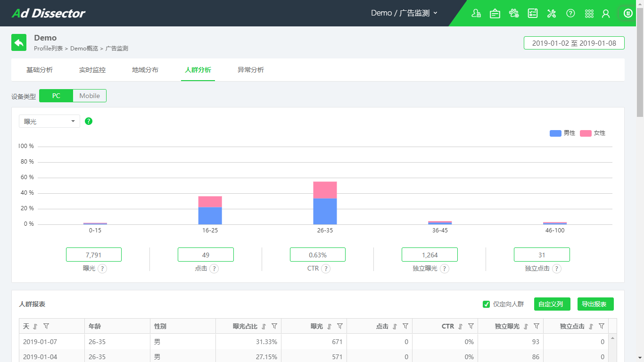Click the 导出报表 button

pyautogui.click(x=595, y=304)
